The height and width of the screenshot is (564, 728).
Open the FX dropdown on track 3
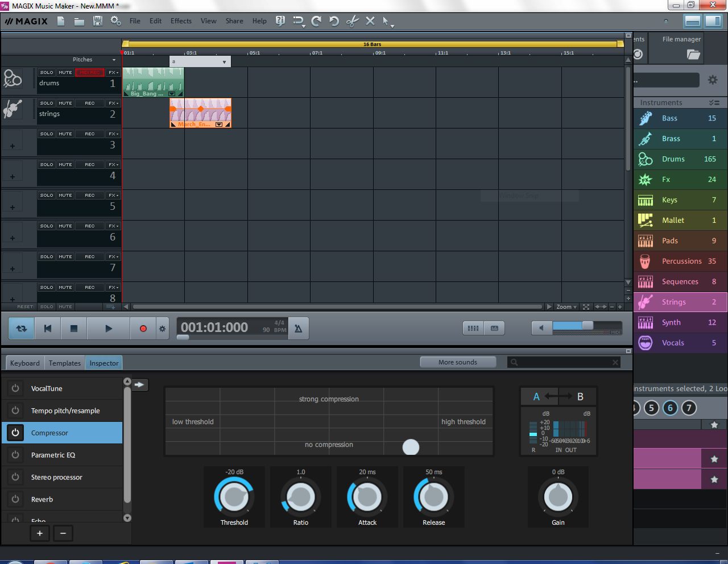[114, 134]
